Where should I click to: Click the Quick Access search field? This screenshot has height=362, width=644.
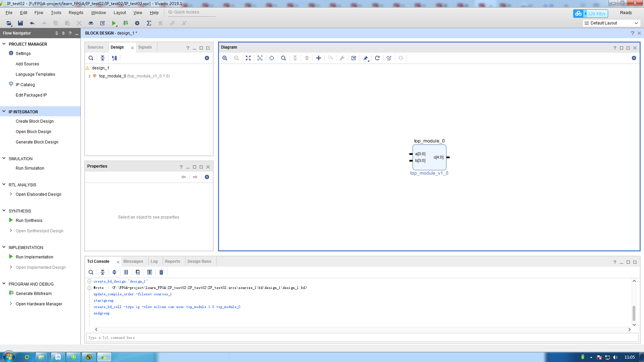(191, 12)
